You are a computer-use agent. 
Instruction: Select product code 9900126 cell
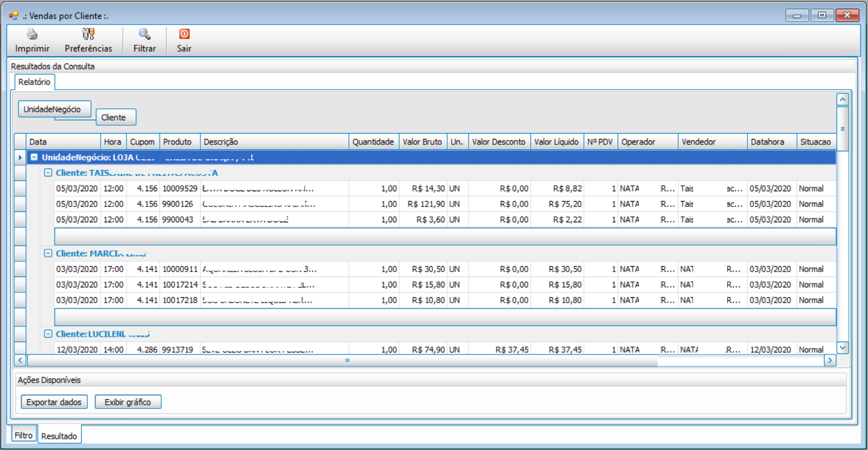tap(180, 204)
